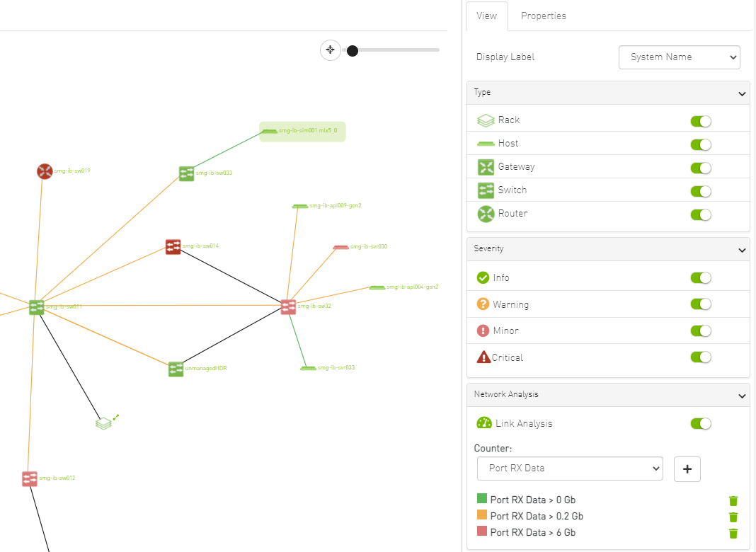Screen dimensions: 756x552
Task: Disable the Link Analysis toggle
Action: 701,423
